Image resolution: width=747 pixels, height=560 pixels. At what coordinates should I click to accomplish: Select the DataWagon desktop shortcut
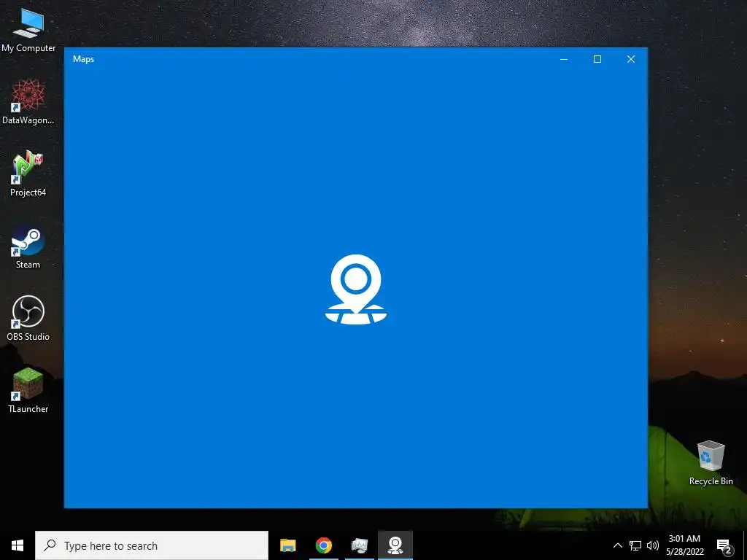(28, 102)
